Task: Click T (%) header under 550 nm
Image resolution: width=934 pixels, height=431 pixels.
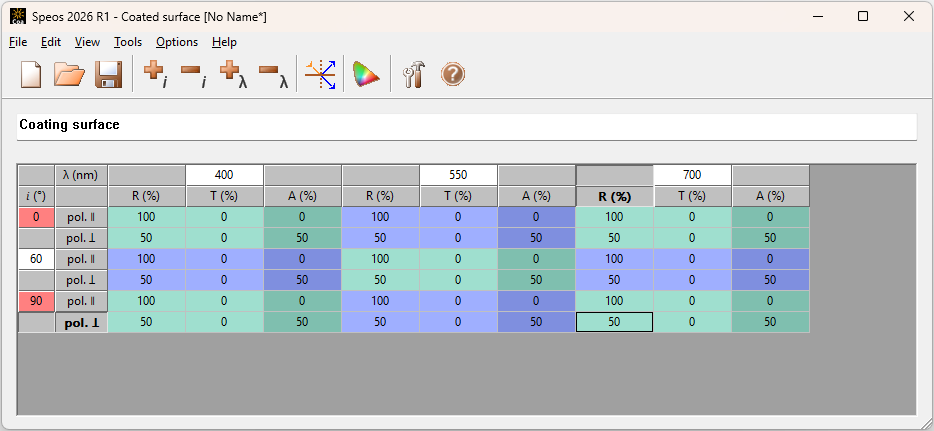Action: [458, 196]
